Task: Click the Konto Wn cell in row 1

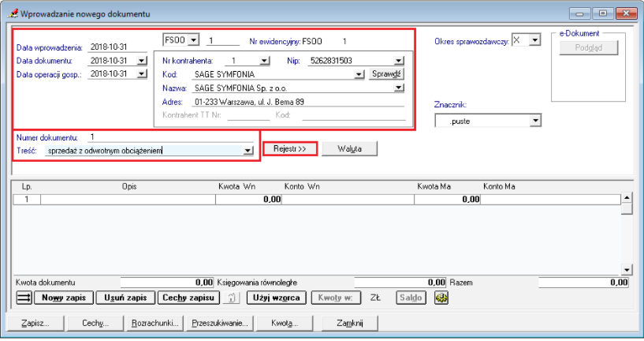Action: (348, 200)
